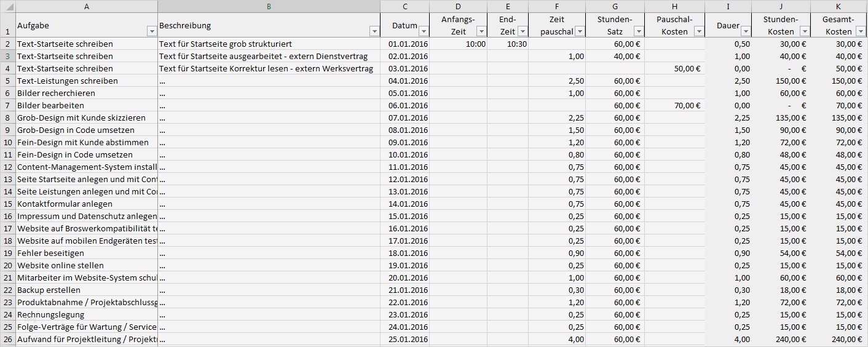Select cell 'Rechnungslegung'
Screen dimensions: 868x347
87,314
